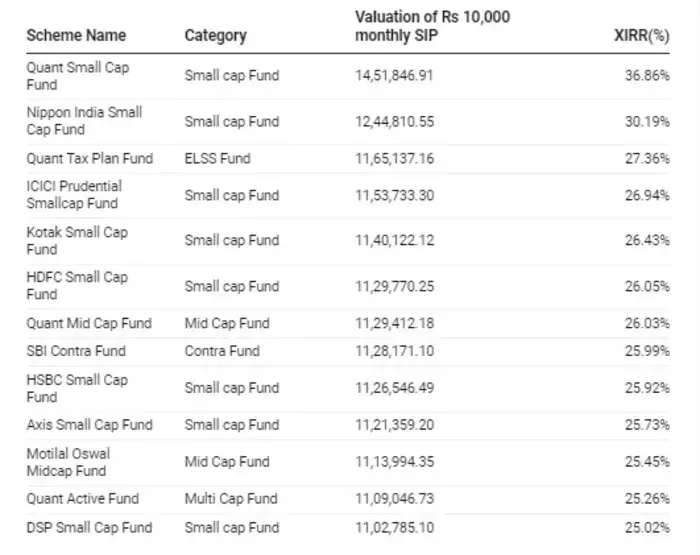Click the 36.86% XIRR value
The width and height of the screenshot is (700, 555).
tap(646, 76)
